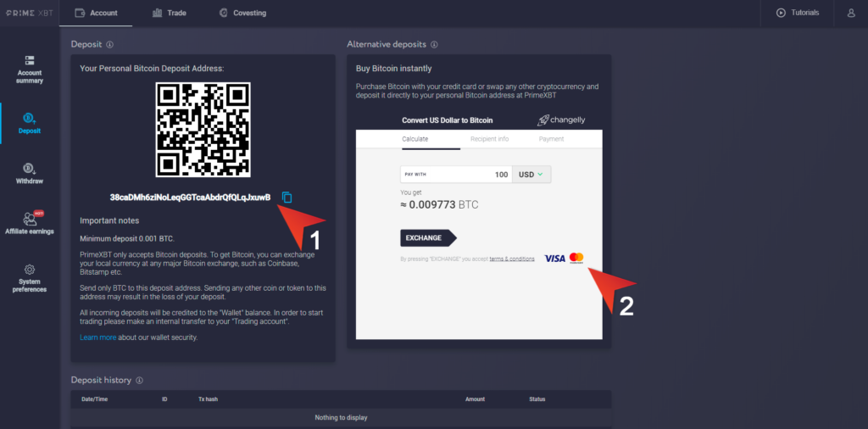Open Affiliate earnings page
868x429 pixels.
[30, 222]
